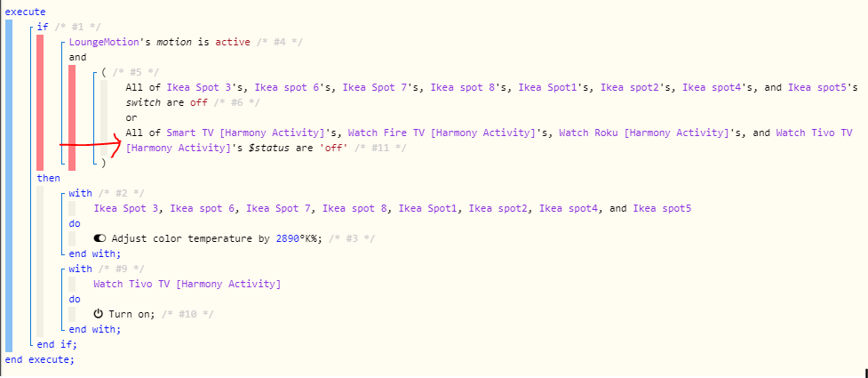Viewport: 868px width, 378px height.
Task: Click the blue 2890 value
Action: (x=287, y=238)
